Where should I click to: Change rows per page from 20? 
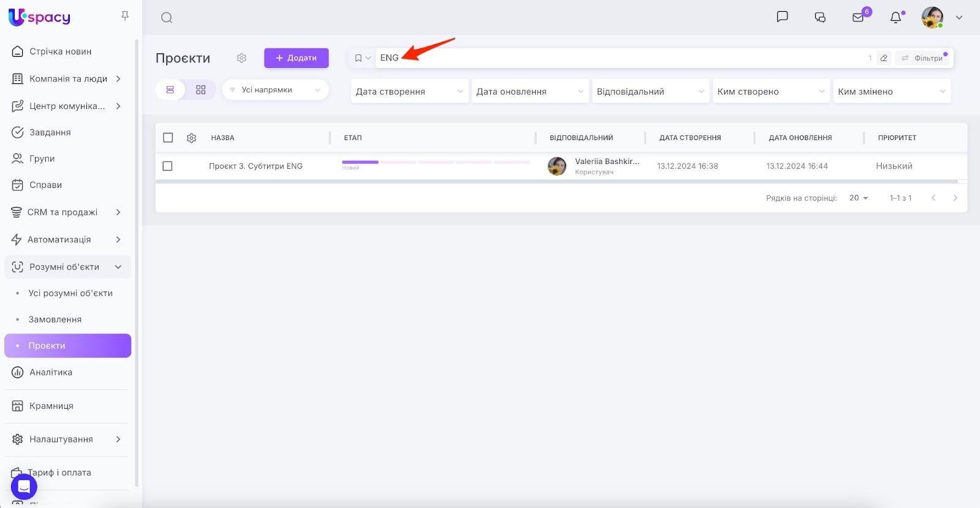point(859,198)
